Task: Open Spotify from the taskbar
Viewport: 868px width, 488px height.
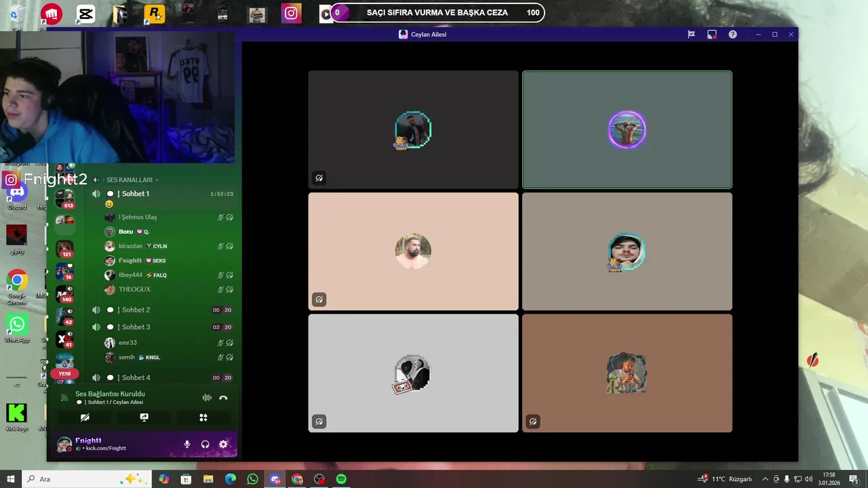Action: pos(341,479)
